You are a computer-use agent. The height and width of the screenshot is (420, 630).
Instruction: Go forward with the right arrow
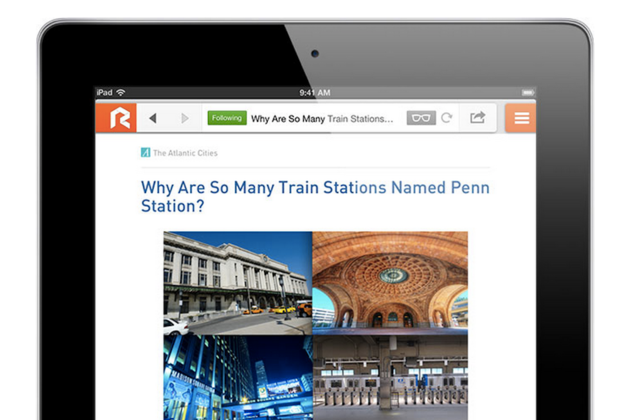[x=185, y=118]
